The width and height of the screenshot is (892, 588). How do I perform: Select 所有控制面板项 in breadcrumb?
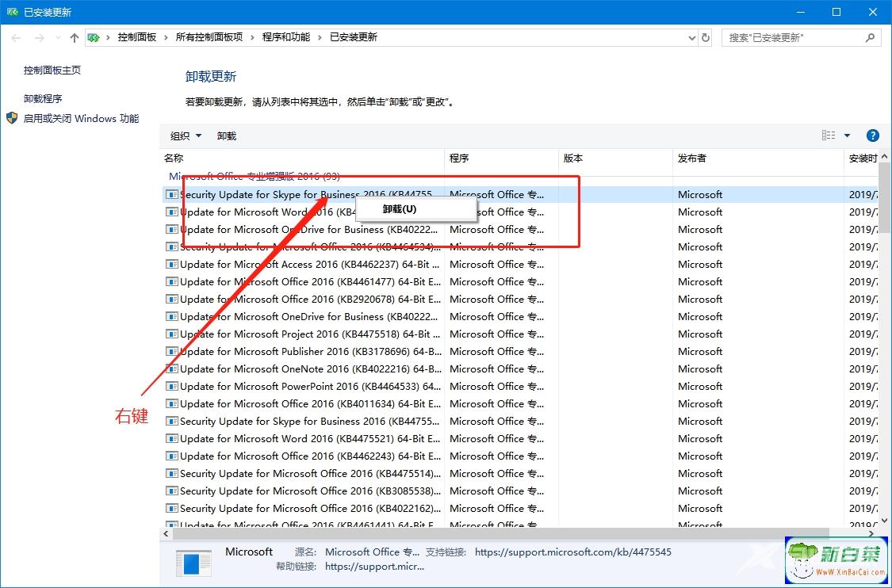point(209,37)
